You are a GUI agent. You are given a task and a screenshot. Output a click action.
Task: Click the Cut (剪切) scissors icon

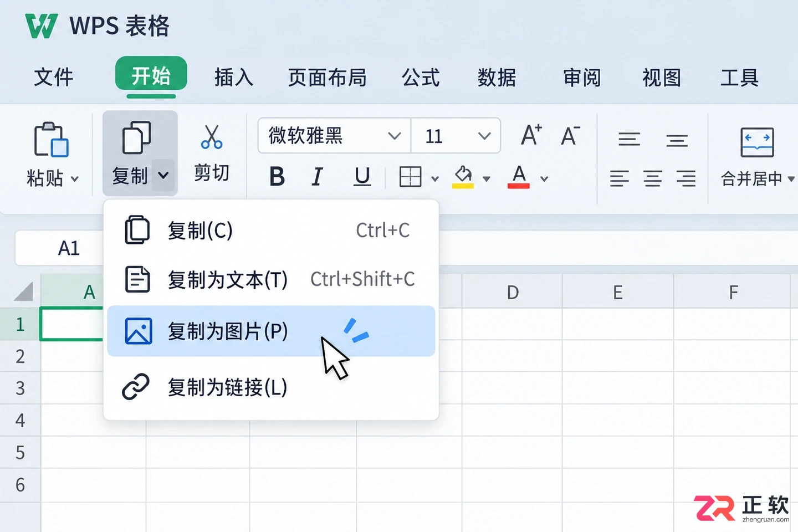pos(212,137)
